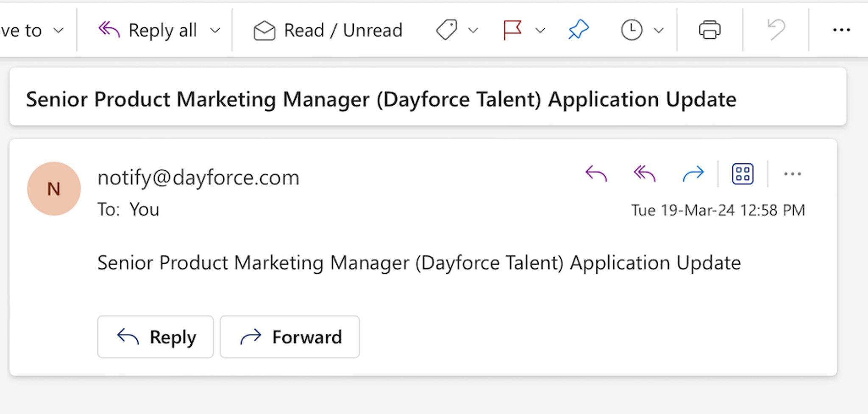868x414 pixels.
Task: Click the Snooze clock icon
Action: tap(632, 30)
